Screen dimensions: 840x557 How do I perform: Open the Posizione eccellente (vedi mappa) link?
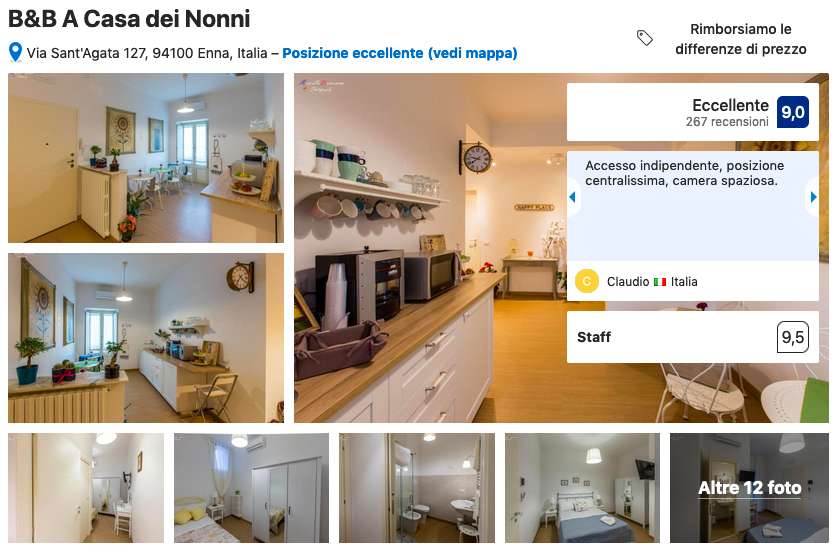tap(400, 53)
